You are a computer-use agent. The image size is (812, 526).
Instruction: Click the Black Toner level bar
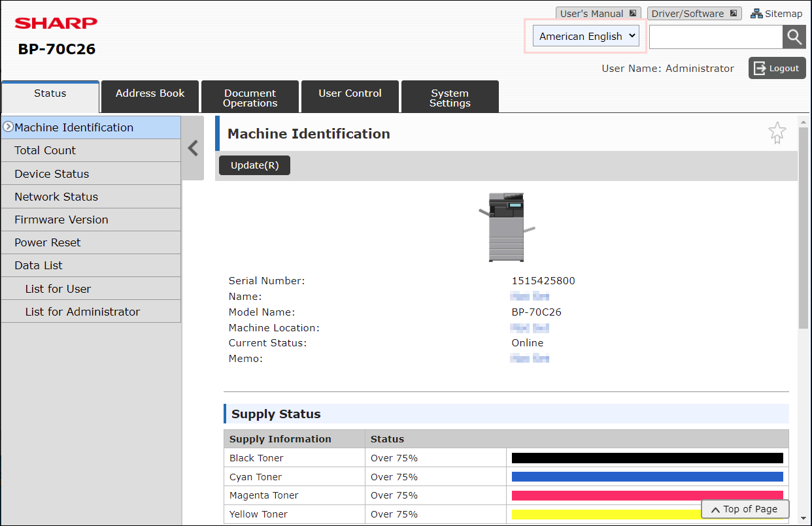click(647, 458)
